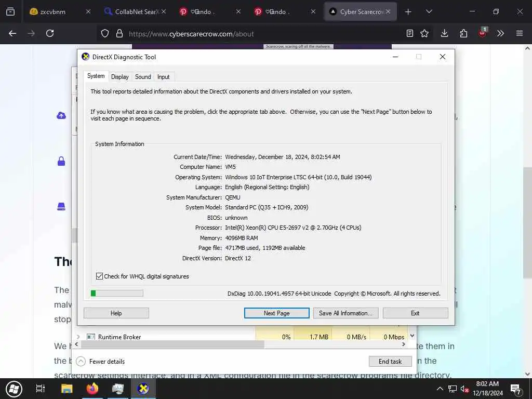Open File Explorer from taskbar
Screen dimensions: 532x399
click(x=67, y=389)
